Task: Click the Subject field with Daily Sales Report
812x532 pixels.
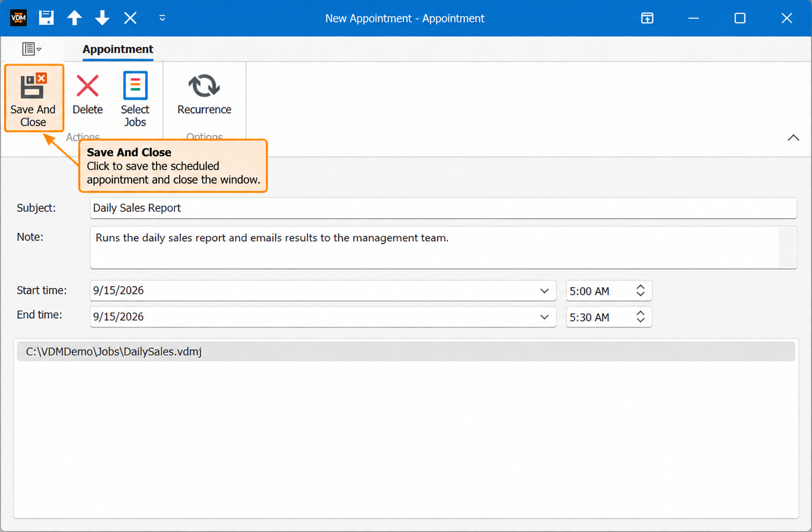Action: coord(443,208)
